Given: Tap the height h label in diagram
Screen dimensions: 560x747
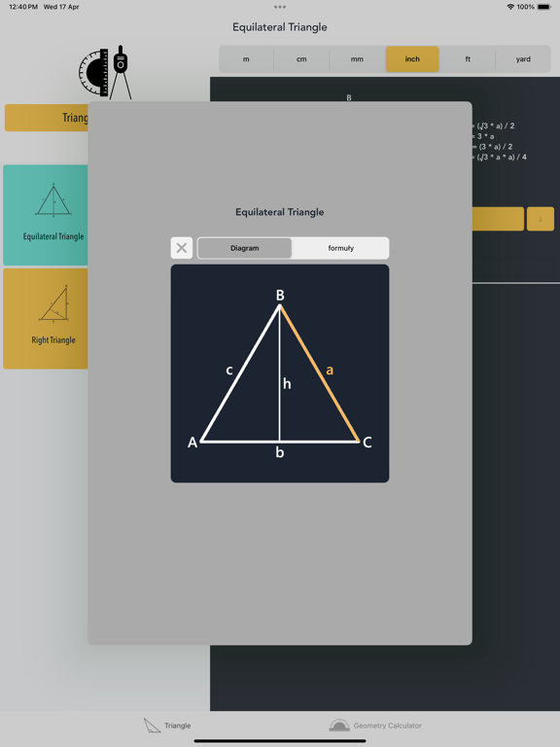Looking at the screenshot, I should pyautogui.click(x=287, y=383).
